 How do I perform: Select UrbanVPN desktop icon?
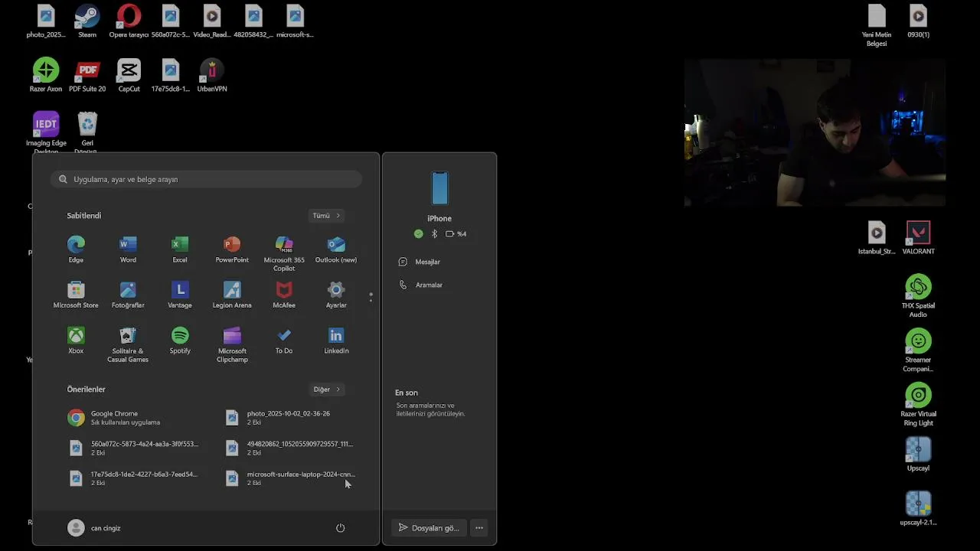point(212,75)
